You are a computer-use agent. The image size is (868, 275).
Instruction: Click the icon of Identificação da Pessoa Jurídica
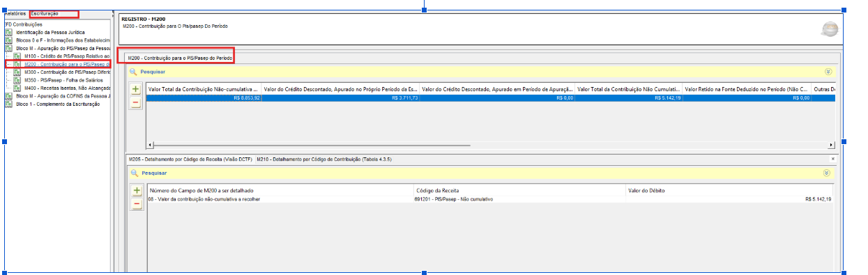9,33
